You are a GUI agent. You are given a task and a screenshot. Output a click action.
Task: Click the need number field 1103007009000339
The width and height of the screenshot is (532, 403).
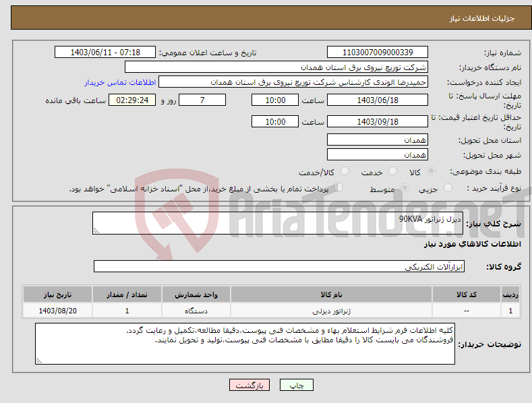[x=378, y=53]
